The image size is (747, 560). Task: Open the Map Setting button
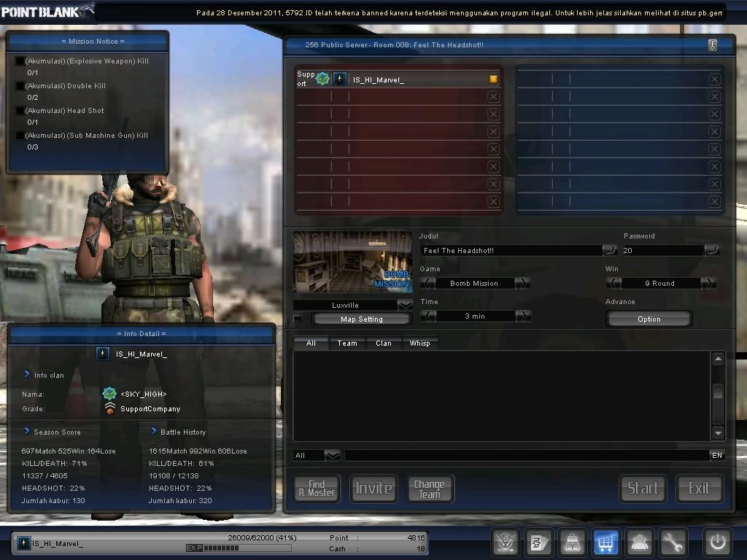click(362, 319)
